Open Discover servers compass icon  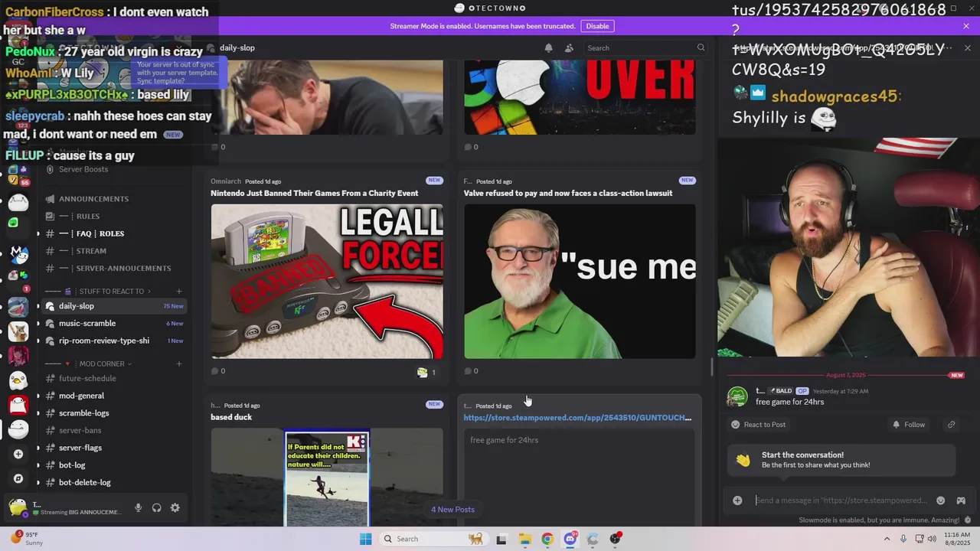(18, 478)
